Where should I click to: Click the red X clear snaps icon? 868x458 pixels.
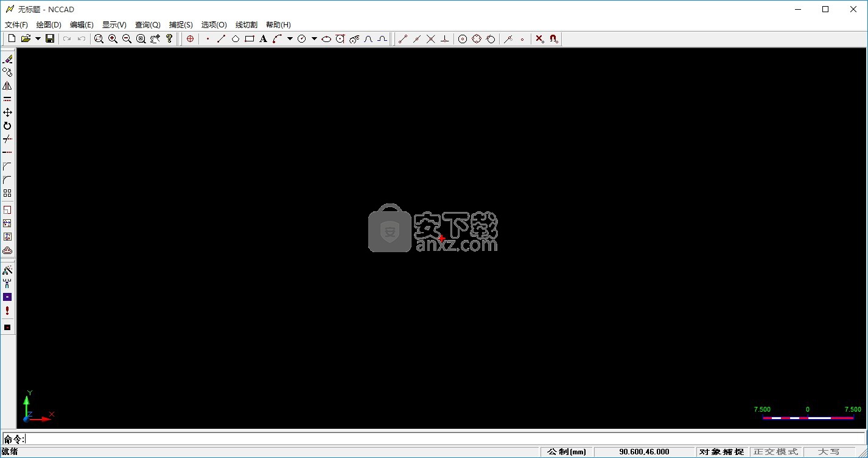click(x=540, y=39)
